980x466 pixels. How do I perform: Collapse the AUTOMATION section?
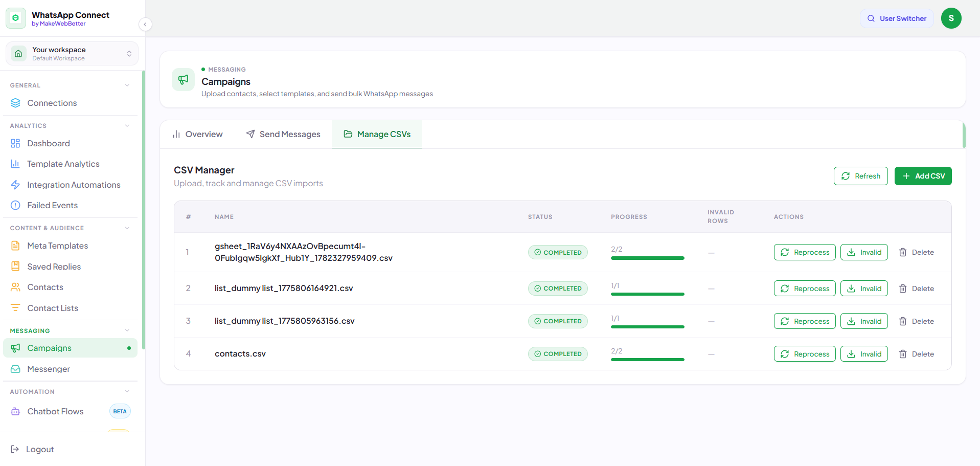tap(127, 392)
